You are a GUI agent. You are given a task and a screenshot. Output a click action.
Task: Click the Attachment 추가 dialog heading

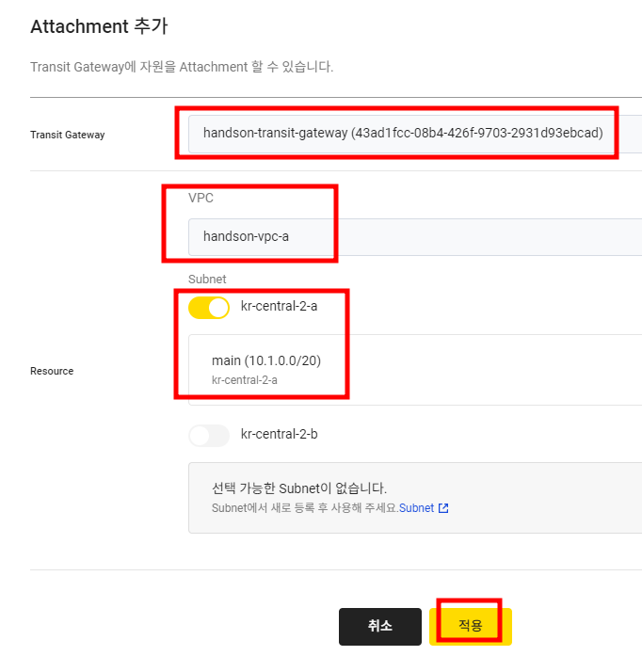[x=99, y=26]
